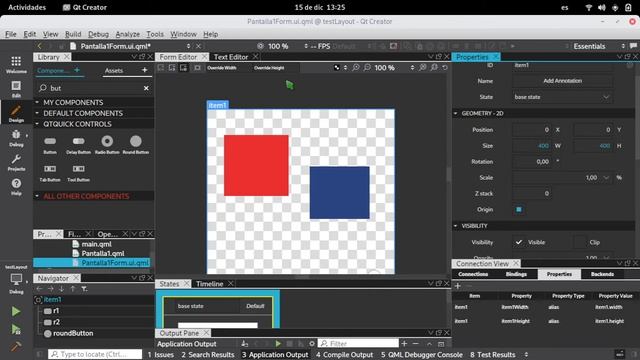640x360 pixels.
Task: Toggle the Visible checkbox
Action: pyautogui.click(x=518, y=242)
